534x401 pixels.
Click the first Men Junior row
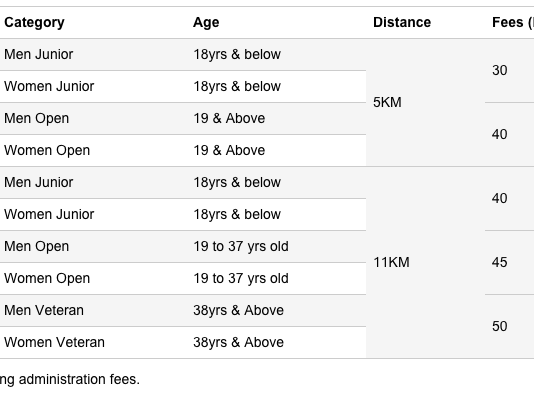pyautogui.click(x=183, y=55)
